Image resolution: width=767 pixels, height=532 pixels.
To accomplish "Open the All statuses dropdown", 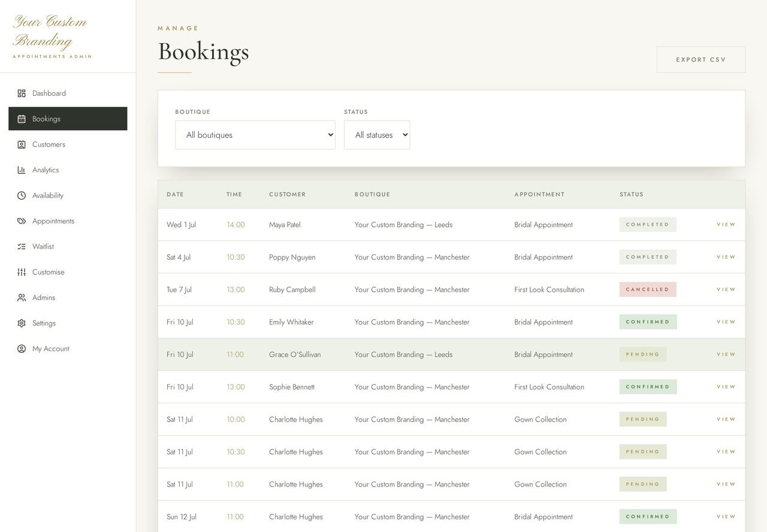I will pos(377,135).
